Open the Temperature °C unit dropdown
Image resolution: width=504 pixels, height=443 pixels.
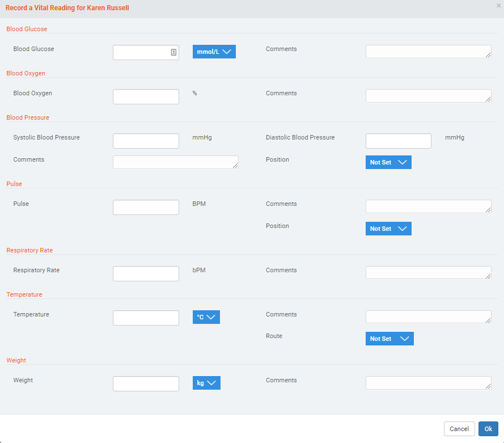coord(206,317)
